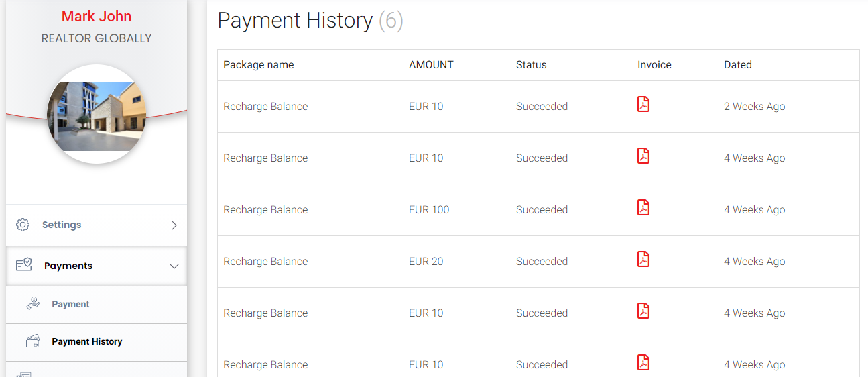The height and width of the screenshot is (377, 868).
Task: Click the Settings gear icon in sidebar
Action: [23, 225]
